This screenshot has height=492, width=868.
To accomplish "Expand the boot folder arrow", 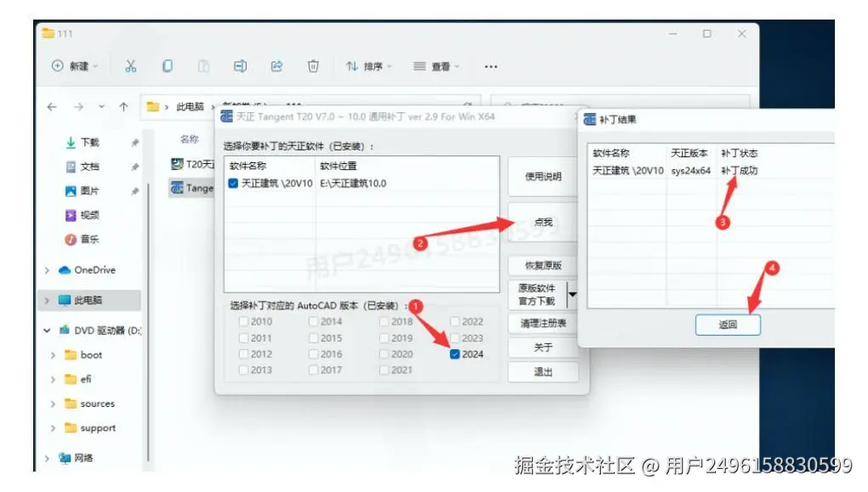I will [54, 355].
